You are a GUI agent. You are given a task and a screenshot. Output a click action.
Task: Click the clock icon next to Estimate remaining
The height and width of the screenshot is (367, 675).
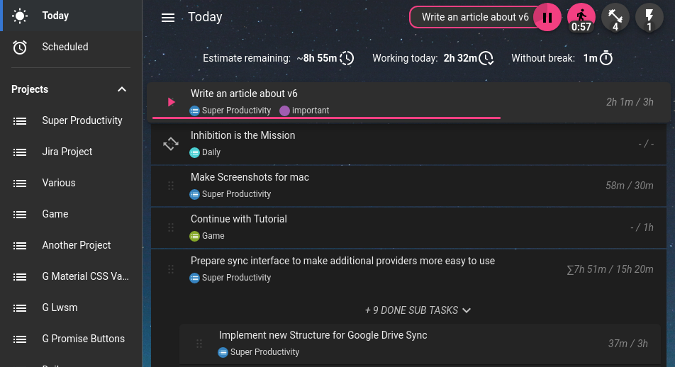point(347,58)
